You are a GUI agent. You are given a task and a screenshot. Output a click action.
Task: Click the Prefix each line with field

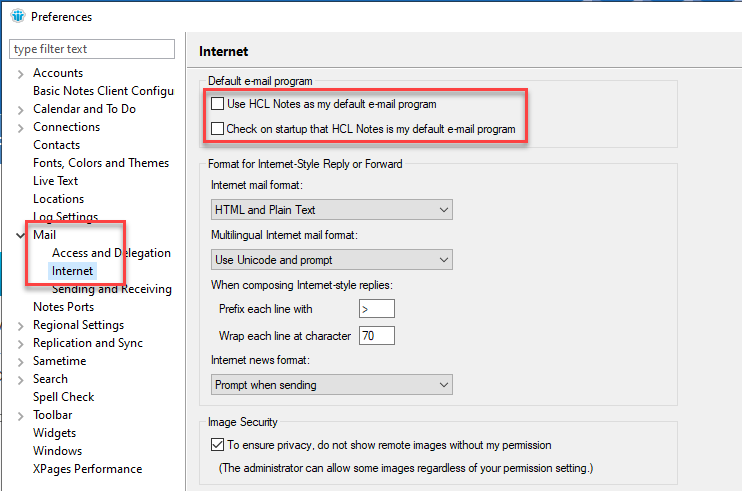377,309
